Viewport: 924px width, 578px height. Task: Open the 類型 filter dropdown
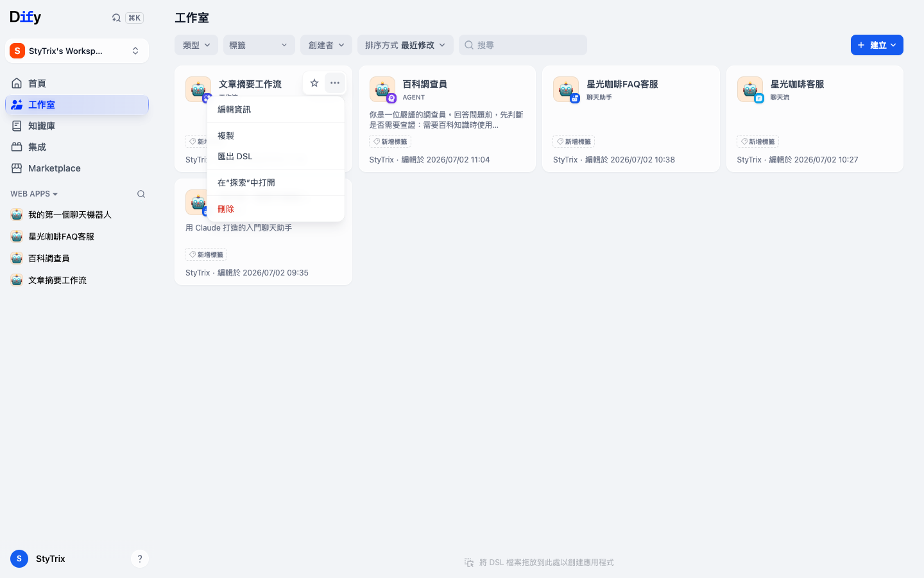pyautogui.click(x=196, y=45)
